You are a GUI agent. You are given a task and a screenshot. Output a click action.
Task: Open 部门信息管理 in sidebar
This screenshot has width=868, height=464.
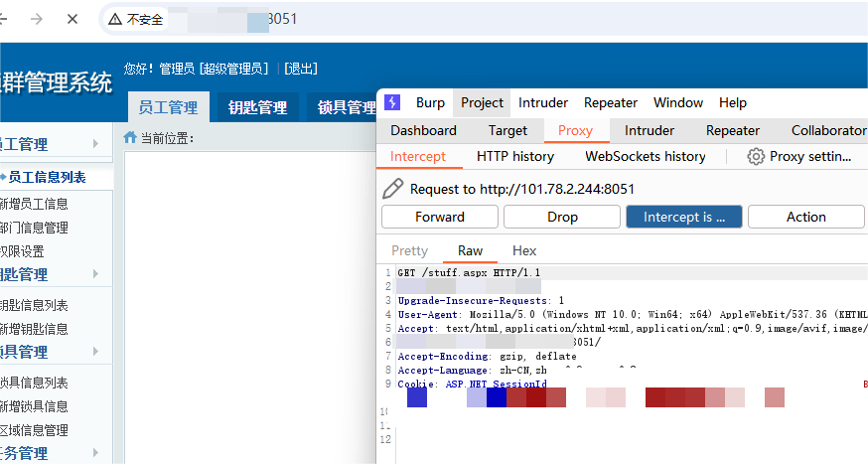point(34,229)
